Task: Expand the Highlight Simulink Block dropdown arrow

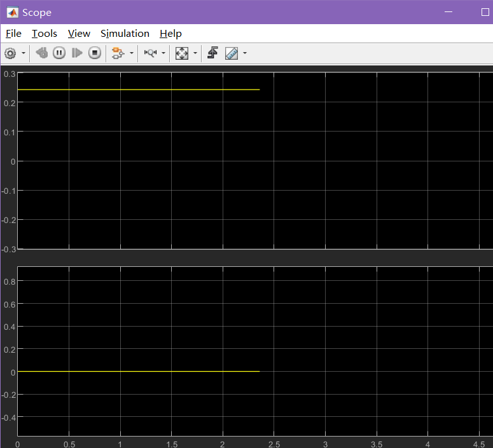Action: click(x=132, y=53)
